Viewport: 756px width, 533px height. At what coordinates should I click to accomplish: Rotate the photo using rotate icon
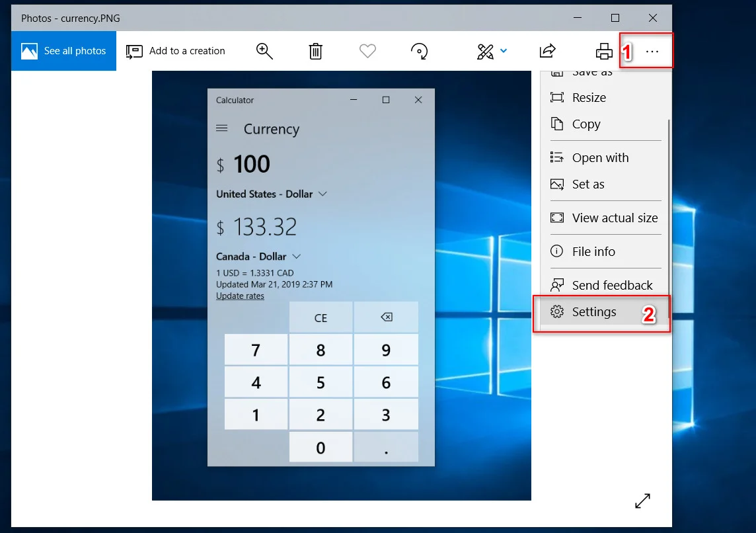click(x=419, y=51)
